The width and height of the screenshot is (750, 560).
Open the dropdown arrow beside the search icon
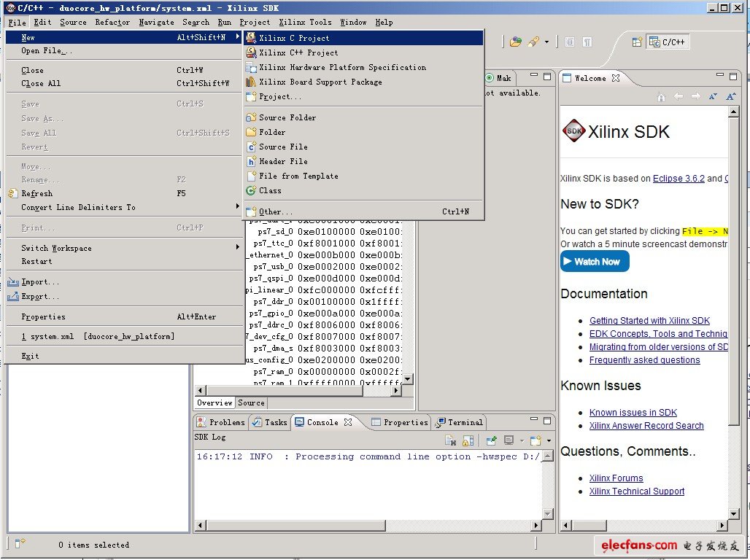(x=546, y=42)
